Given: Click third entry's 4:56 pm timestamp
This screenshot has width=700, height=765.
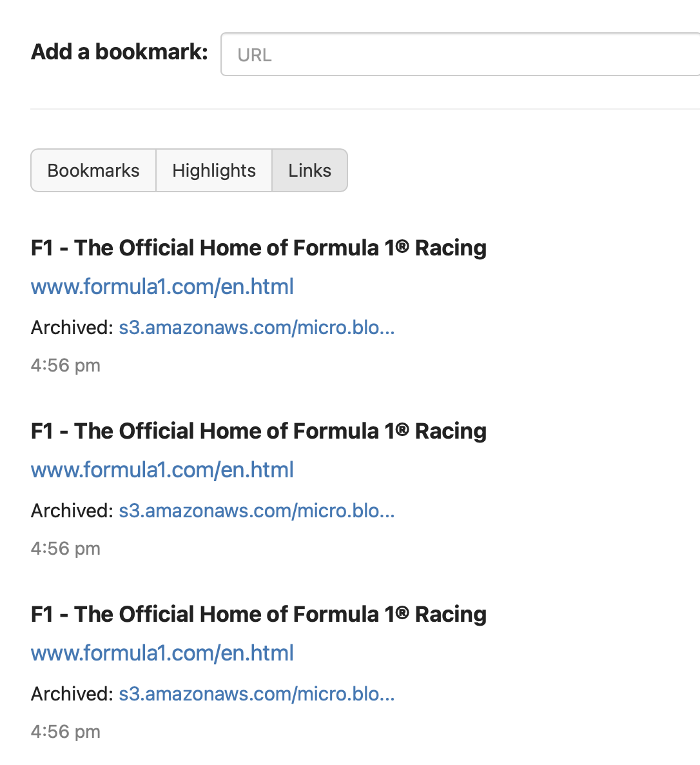Looking at the screenshot, I should 66,732.
